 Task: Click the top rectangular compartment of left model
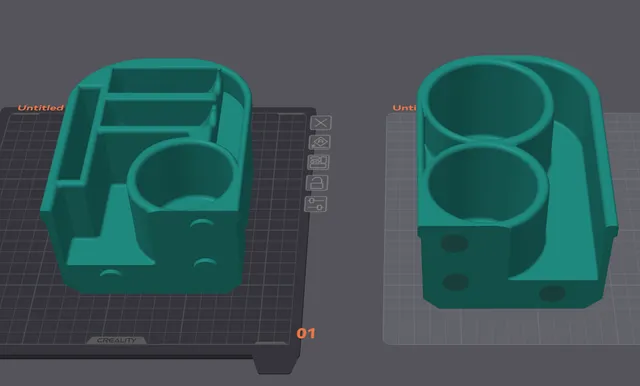[x=163, y=81]
